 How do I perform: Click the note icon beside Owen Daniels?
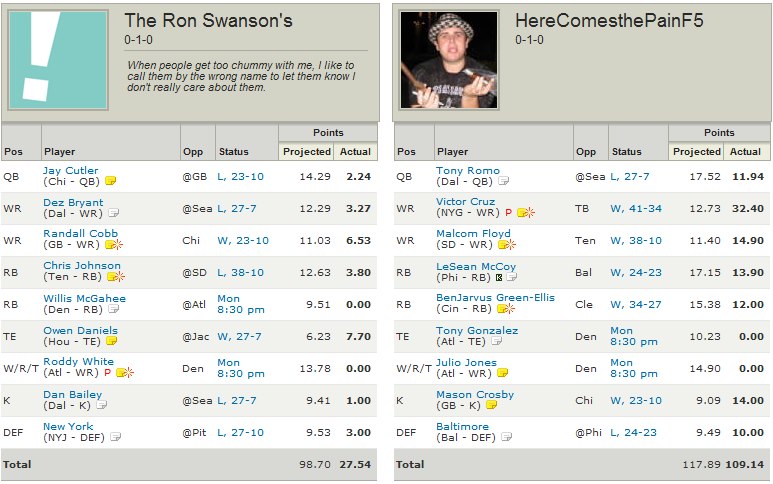pyautogui.click(x=112, y=341)
